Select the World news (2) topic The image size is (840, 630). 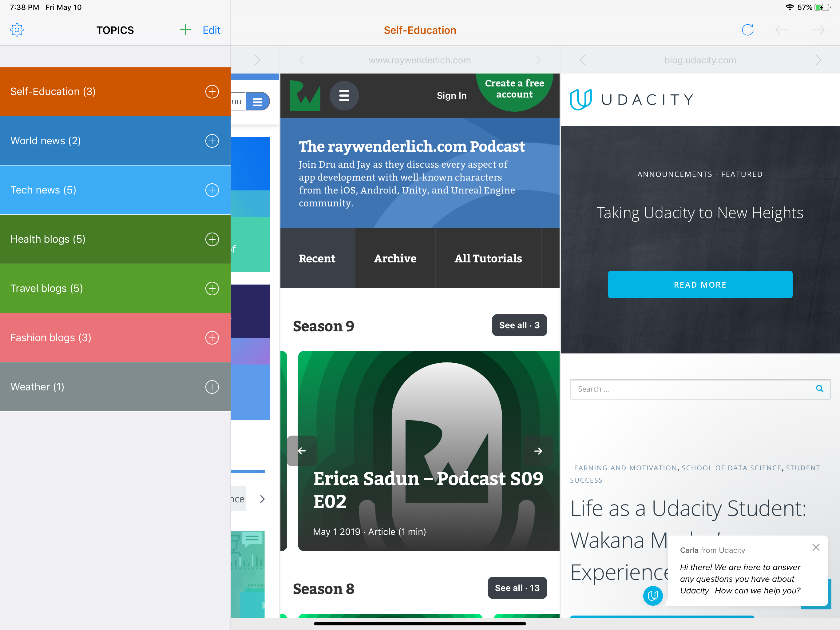115,141
